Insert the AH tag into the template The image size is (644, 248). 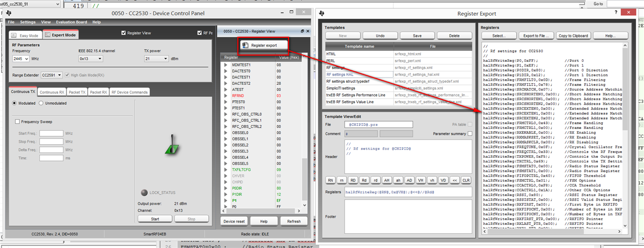[387, 180]
